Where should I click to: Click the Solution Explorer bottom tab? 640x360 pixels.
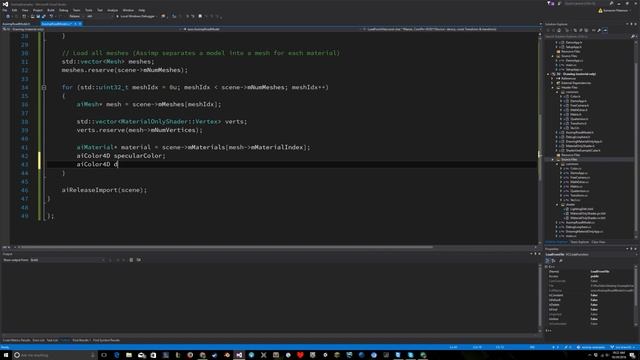pyautogui.click(x=556, y=242)
